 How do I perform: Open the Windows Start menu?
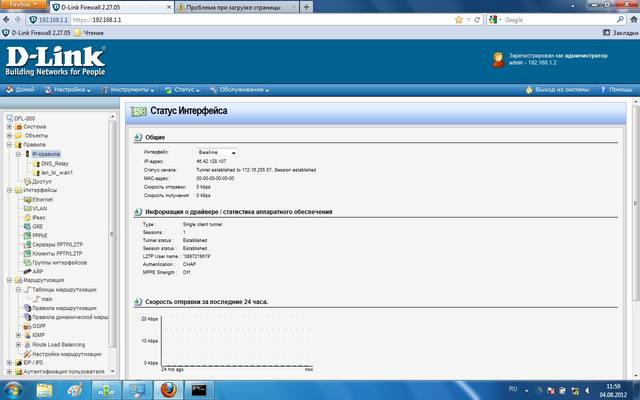click(12, 390)
